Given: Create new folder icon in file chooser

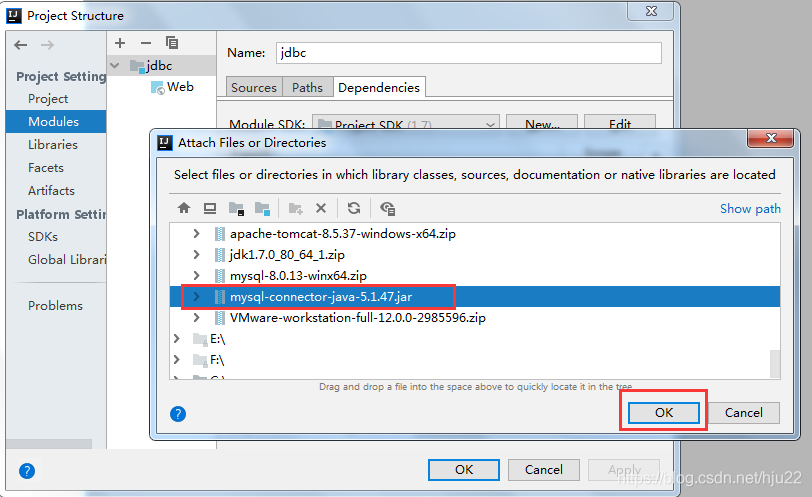Looking at the screenshot, I should click(x=296, y=209).
